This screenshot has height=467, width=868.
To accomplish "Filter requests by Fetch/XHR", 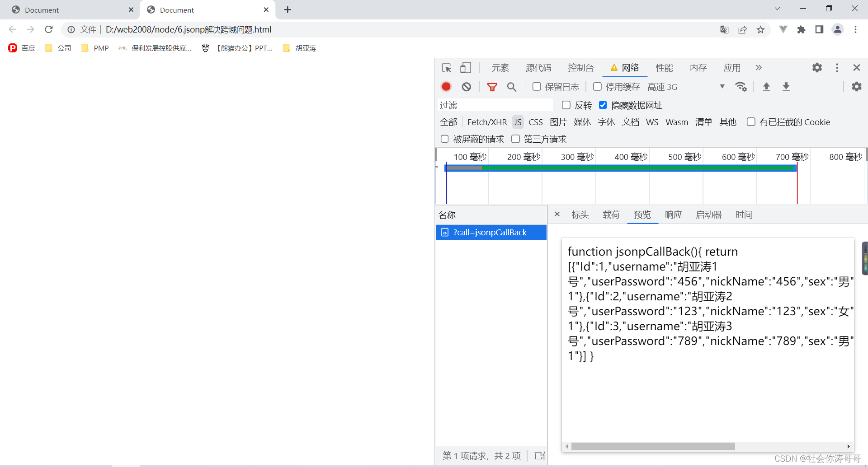I will click(487, 122).
